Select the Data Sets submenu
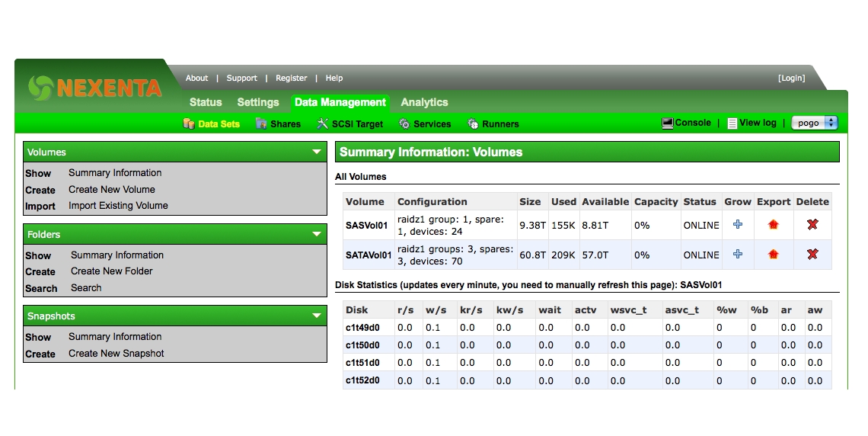 [219, 124]
